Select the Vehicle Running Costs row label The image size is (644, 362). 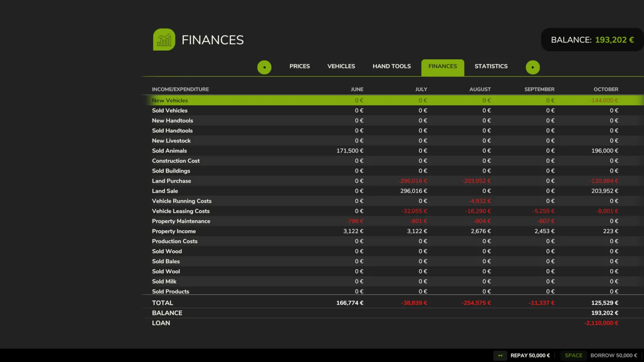pos(182,201)
